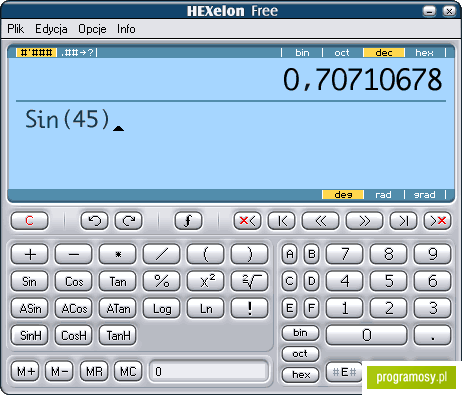Insert a closing parenthesis
Image resolution: width=462 pixels, height=395 pixels.
[250, 254]
